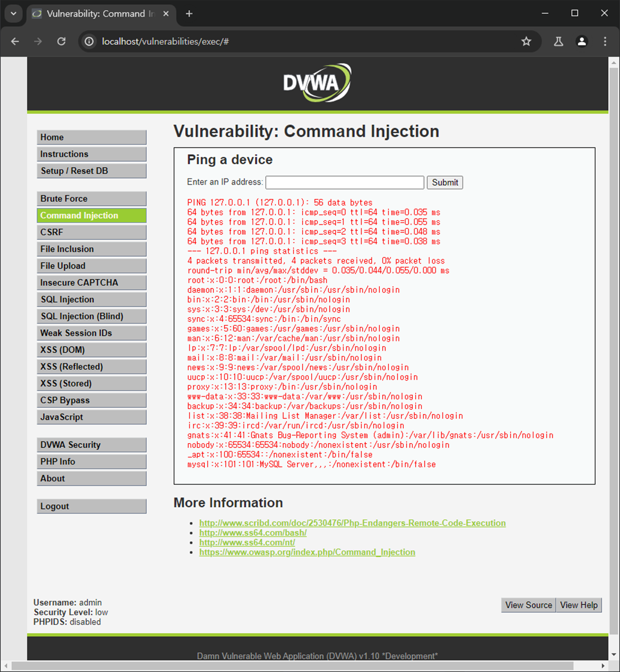Image resolution: width=620 pixels, height=672 pixels.
Task: Open ss64.com/bash link
Action: 253,533
